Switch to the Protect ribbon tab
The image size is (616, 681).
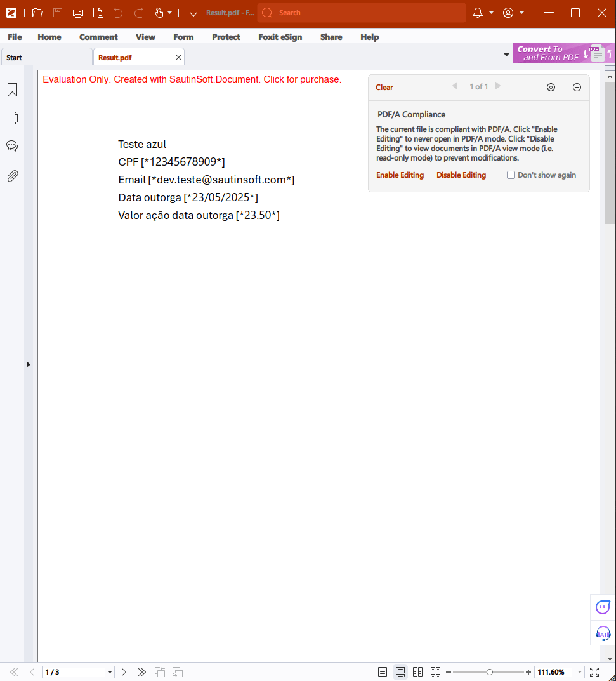tap(226, 37)
